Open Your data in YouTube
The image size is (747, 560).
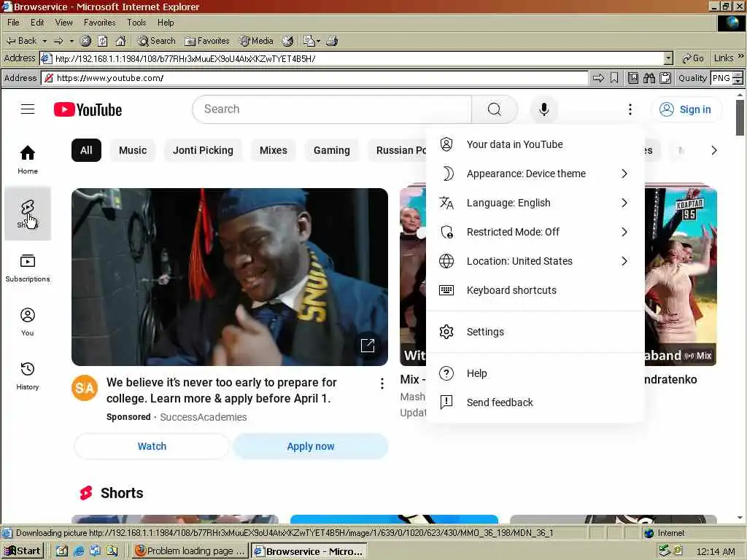[x=535, y=144]
